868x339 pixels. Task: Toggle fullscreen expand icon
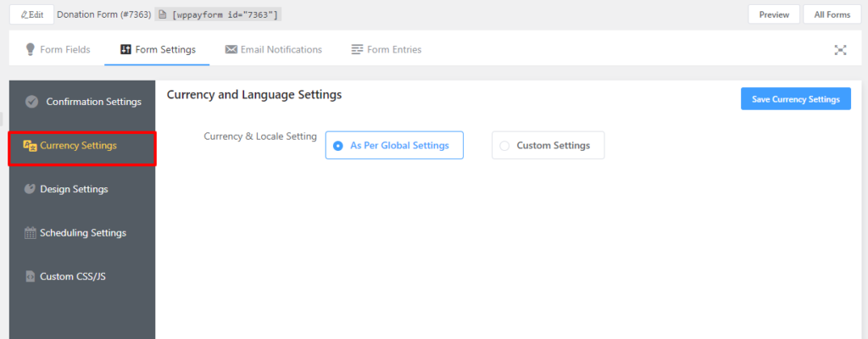point(840,50)
